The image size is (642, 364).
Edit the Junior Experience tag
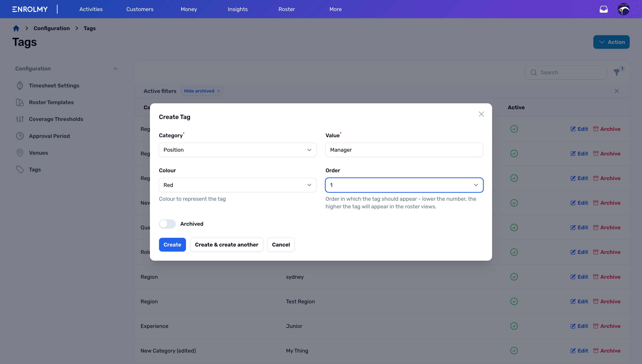click(579, 326)
